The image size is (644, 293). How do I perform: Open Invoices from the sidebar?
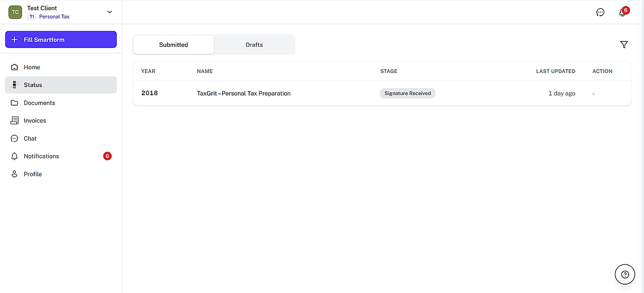61,121
